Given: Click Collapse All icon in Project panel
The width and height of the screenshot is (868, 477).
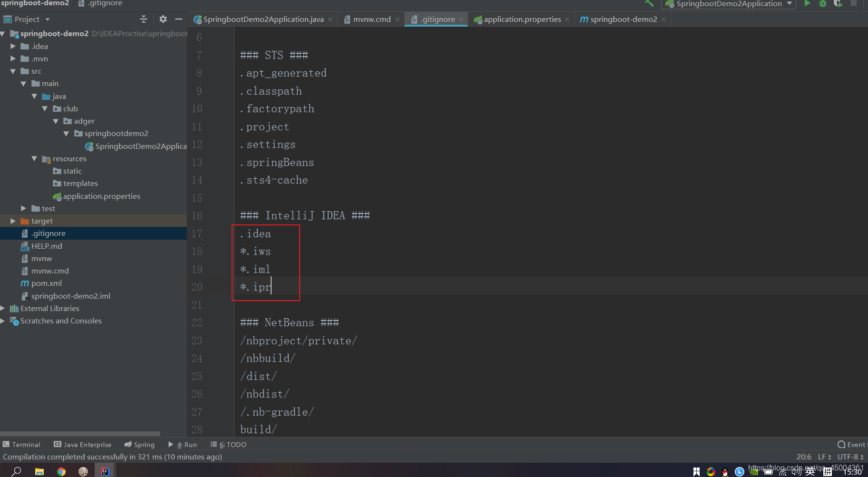Looking at the screenshot, I should click(144, 19).
